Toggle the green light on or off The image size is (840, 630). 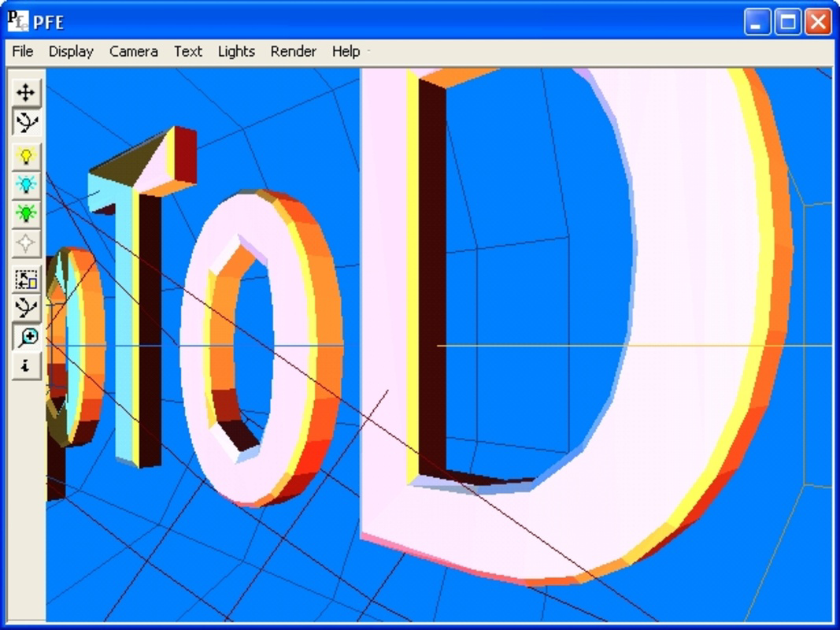pyautogui.click(x=26, y=213)
